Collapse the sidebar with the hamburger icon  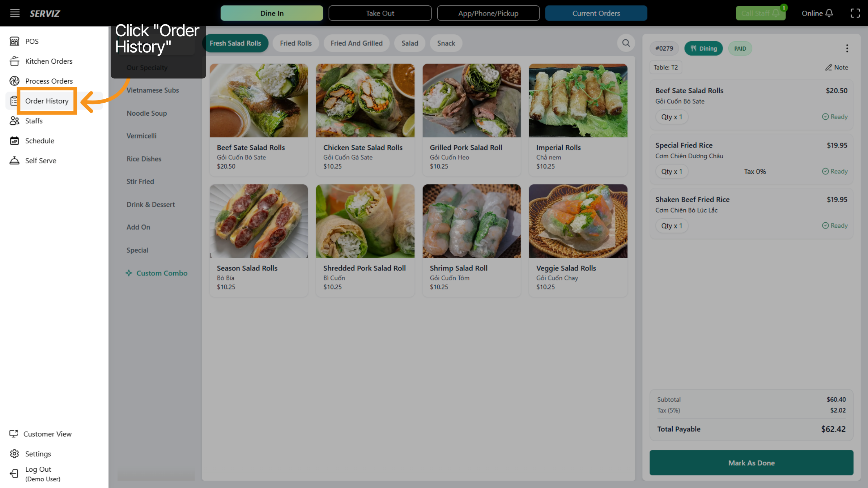point(14,13)
